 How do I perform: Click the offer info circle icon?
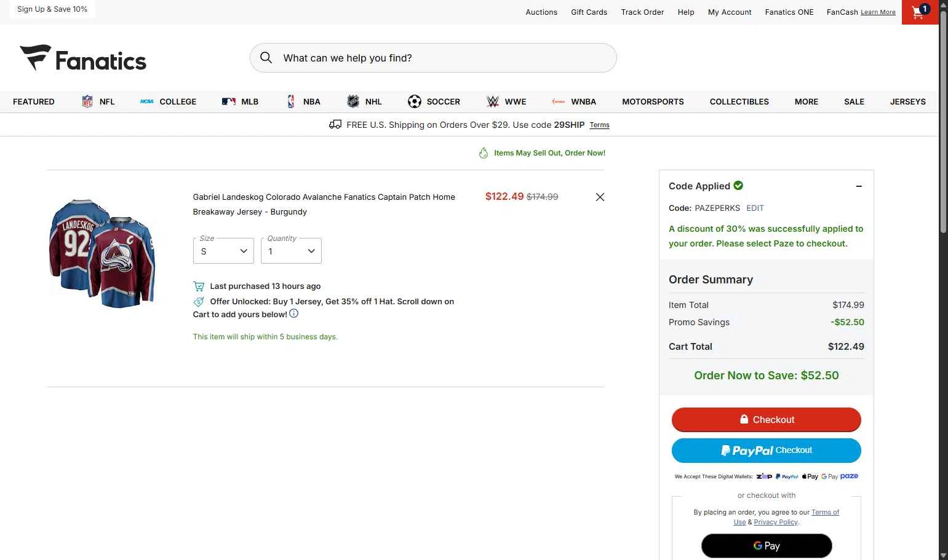(x=294, y=314)
